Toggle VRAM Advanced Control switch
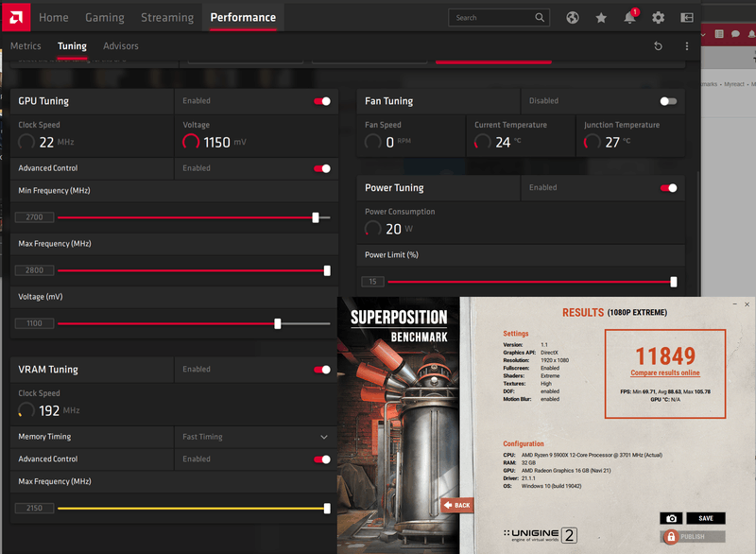This screenshot has height=554, width=756. point(322,459)
